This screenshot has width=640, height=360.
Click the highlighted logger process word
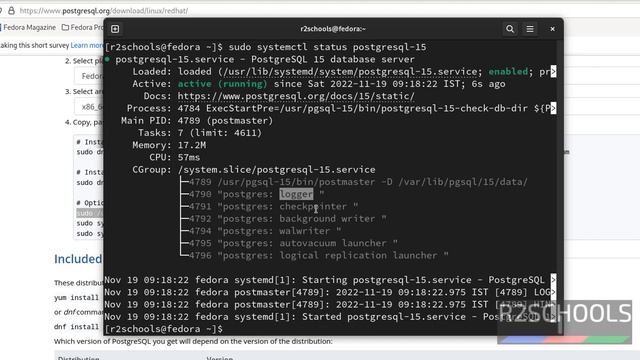pos(296,194)
